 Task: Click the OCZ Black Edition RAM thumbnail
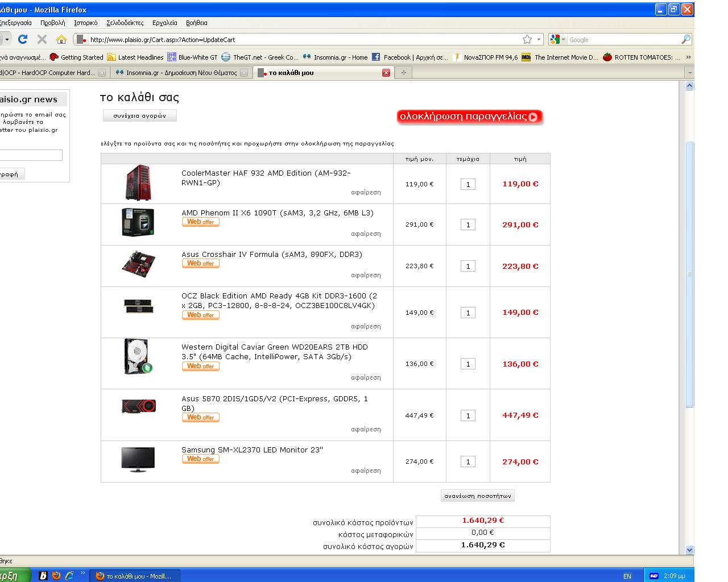click(x=138, y=306)
